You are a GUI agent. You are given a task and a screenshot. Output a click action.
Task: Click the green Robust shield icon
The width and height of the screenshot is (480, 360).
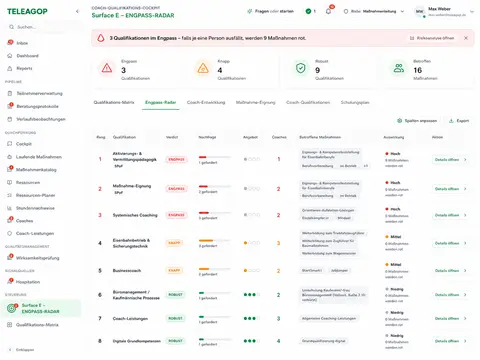click(301, 68)
